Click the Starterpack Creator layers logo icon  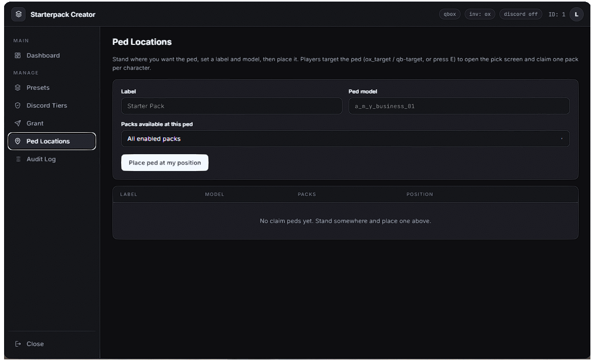[18, 14]
